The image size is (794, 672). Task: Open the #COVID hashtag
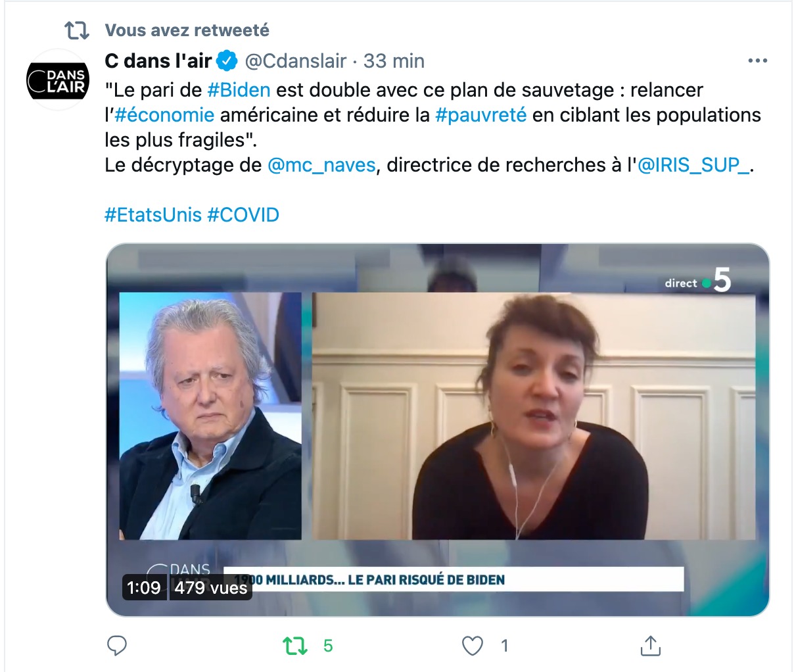(243, 215)
